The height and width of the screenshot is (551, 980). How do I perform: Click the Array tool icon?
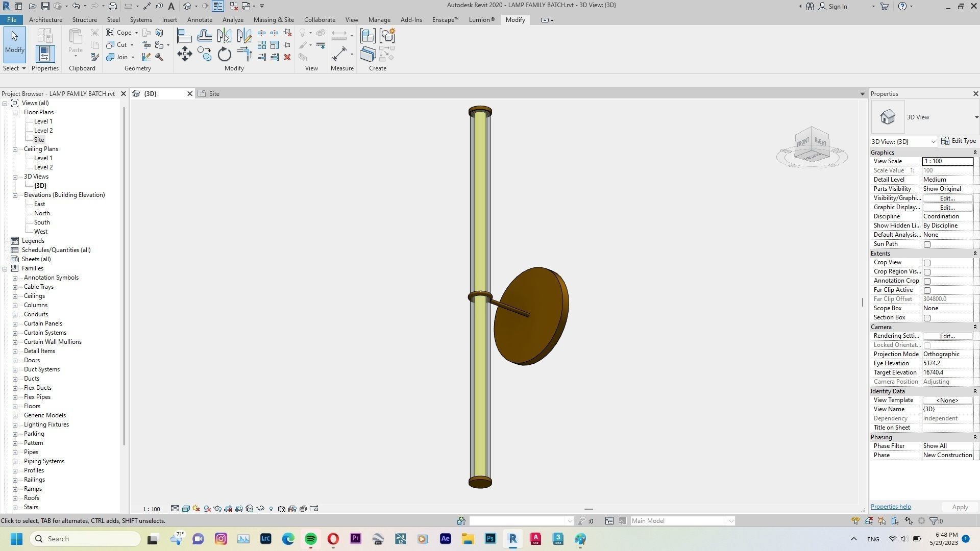262,45
